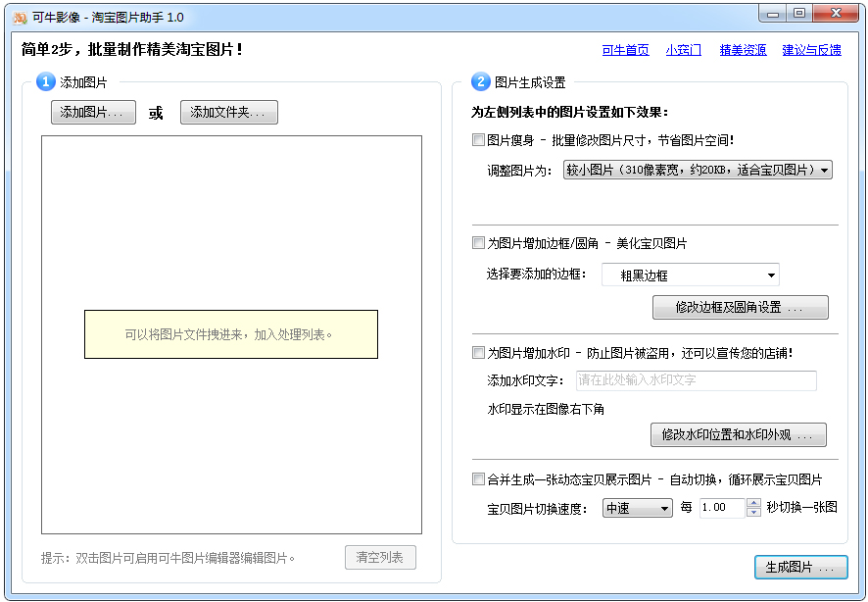Click the 添加图片 button

92,112
